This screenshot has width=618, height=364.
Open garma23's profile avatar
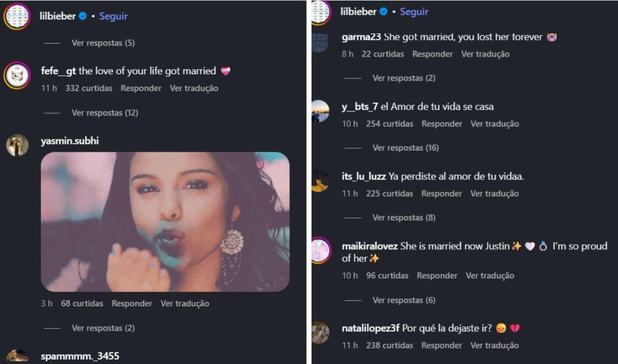point(320,42)
